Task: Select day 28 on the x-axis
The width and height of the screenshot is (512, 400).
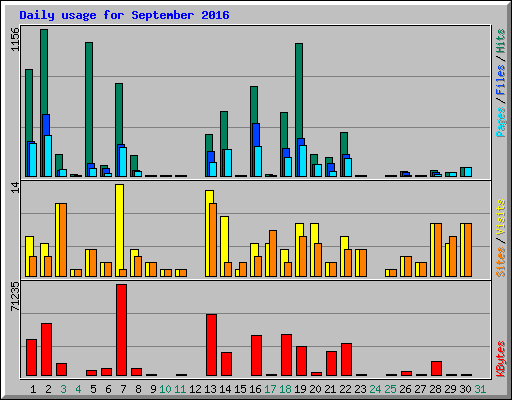Action: (435, 389)
